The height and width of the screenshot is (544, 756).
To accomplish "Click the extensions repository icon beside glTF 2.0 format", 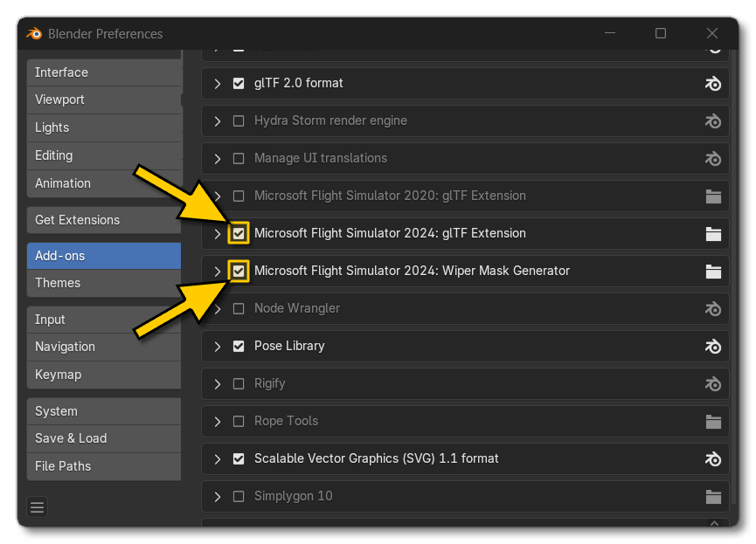I will pos(713,84).
